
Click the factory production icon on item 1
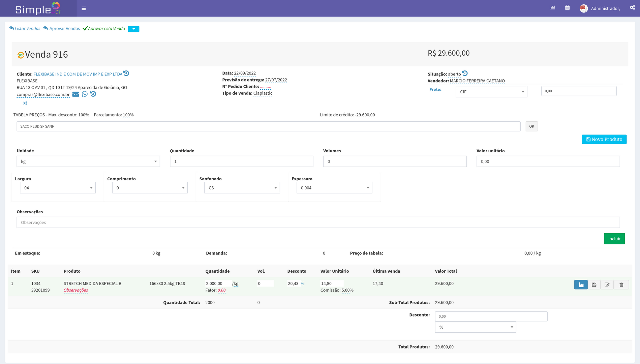[x=581, y=285]
